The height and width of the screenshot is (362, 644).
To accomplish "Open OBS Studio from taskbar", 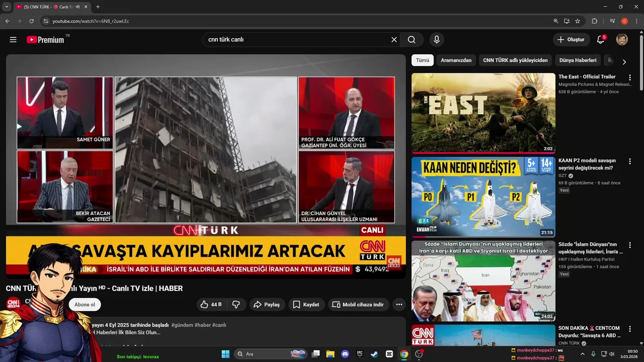I will 419,354.
